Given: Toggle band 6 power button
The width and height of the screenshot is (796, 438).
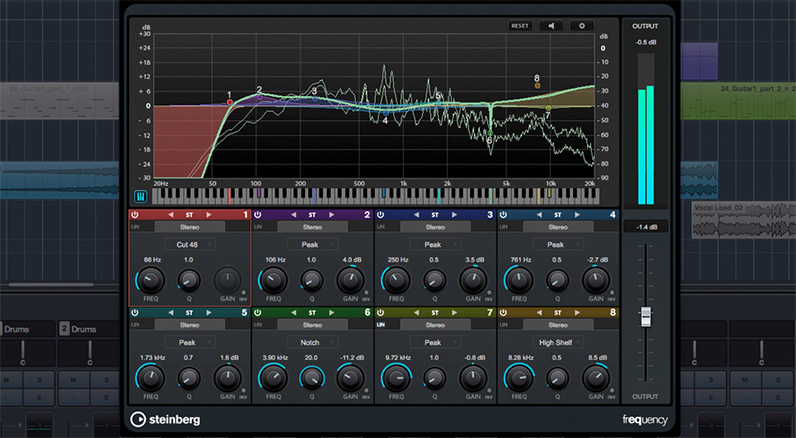Looking at the screenshot, I should point(258,313).
